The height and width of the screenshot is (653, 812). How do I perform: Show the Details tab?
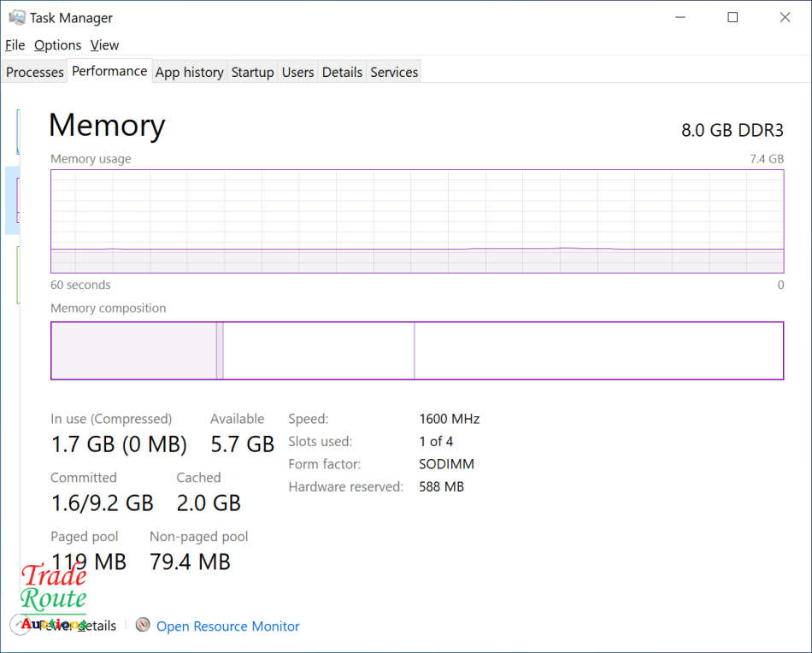point(342,73)
